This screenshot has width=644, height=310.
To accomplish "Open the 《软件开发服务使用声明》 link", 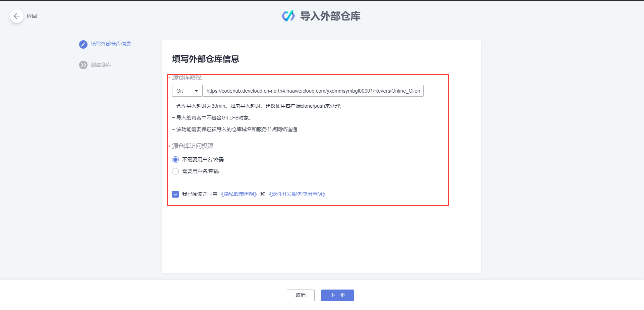I will pos(297,194).
